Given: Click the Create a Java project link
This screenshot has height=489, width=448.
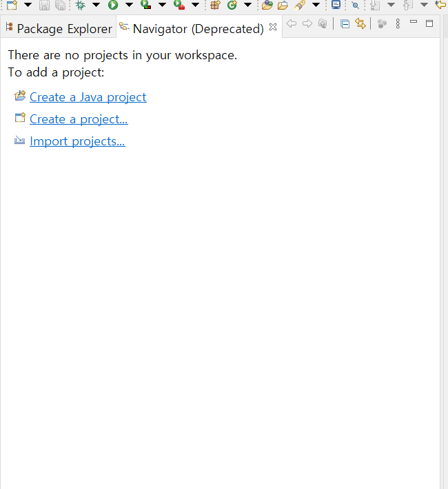Looking at the screenshot, I should pyautogui.click(x=88, y=97).
